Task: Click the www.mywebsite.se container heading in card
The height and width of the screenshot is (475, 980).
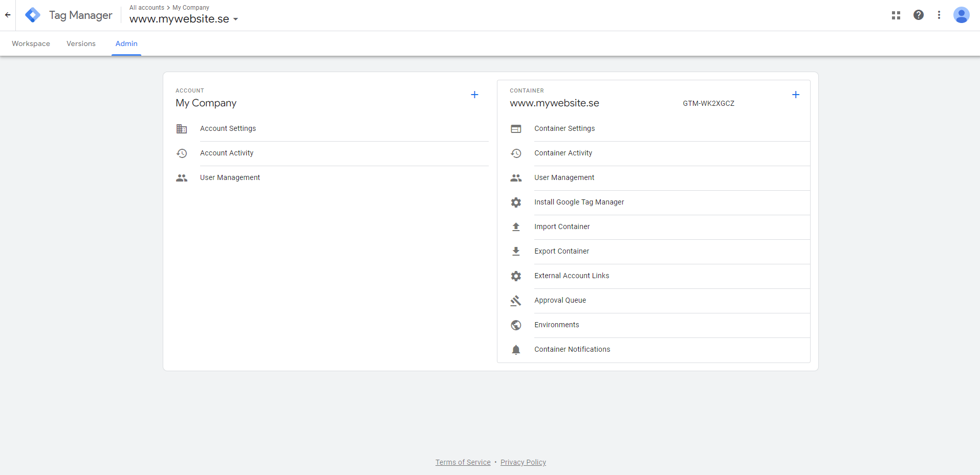Action: coord(554,103)
